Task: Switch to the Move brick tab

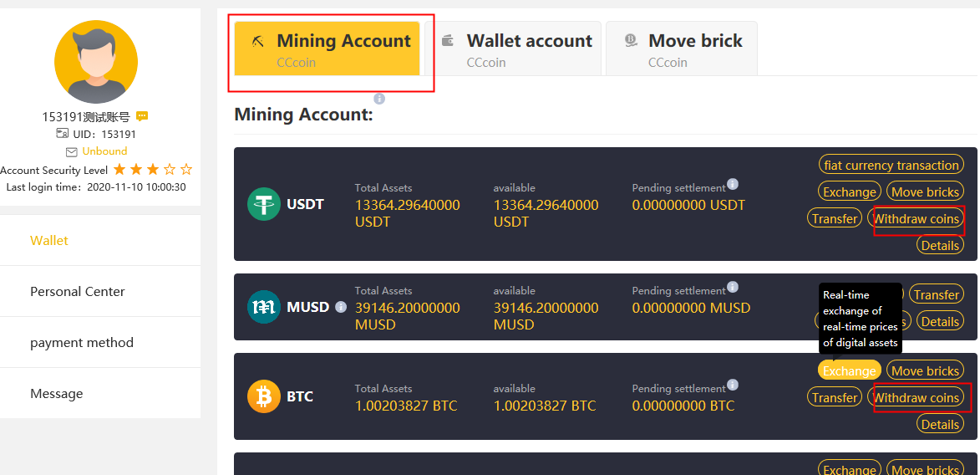Action: pos(681,49)
